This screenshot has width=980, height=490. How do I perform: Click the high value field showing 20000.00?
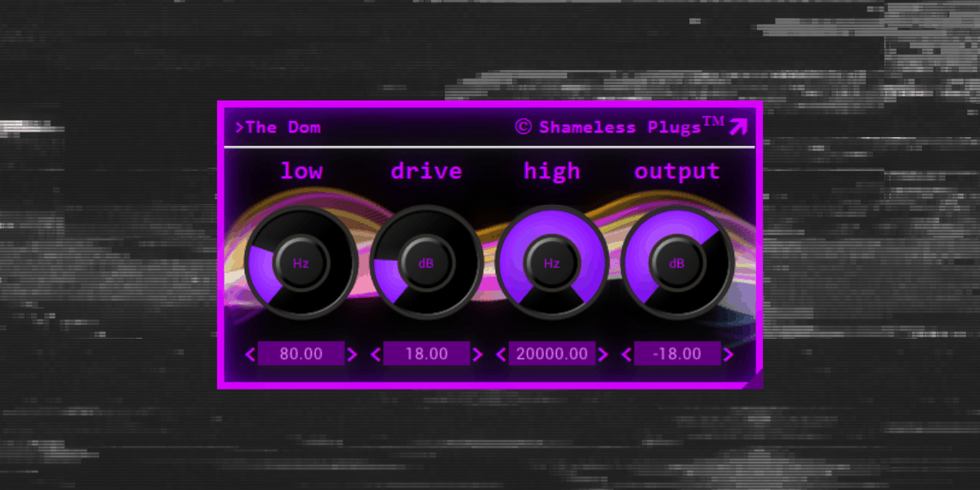(x=552, y=354)
